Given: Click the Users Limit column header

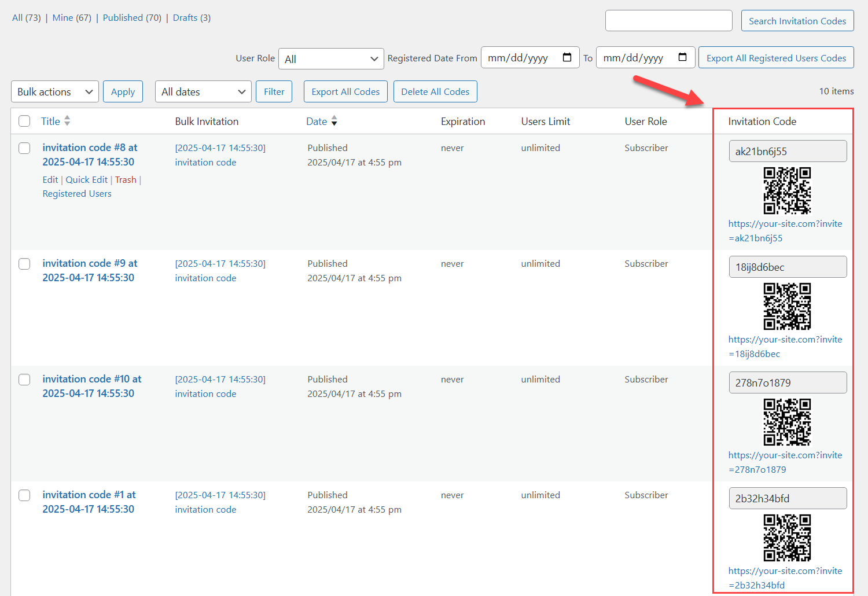Looking at the screenshot, I should 545,121.
